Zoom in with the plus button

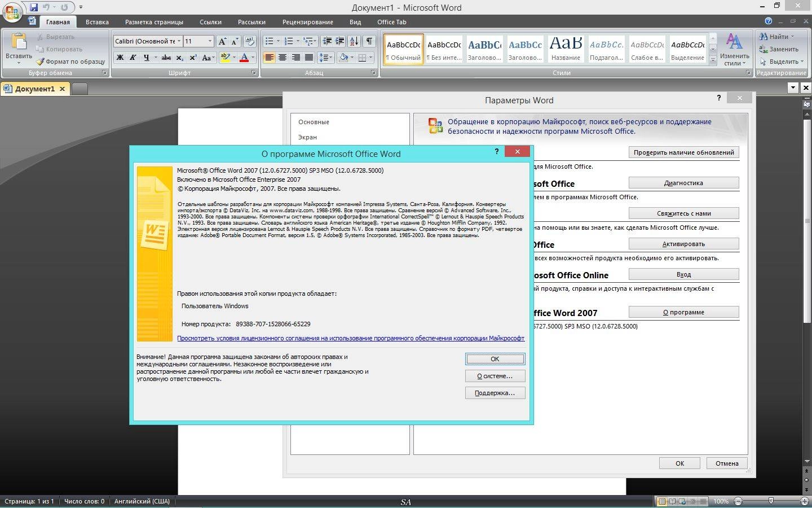[805, 501]
